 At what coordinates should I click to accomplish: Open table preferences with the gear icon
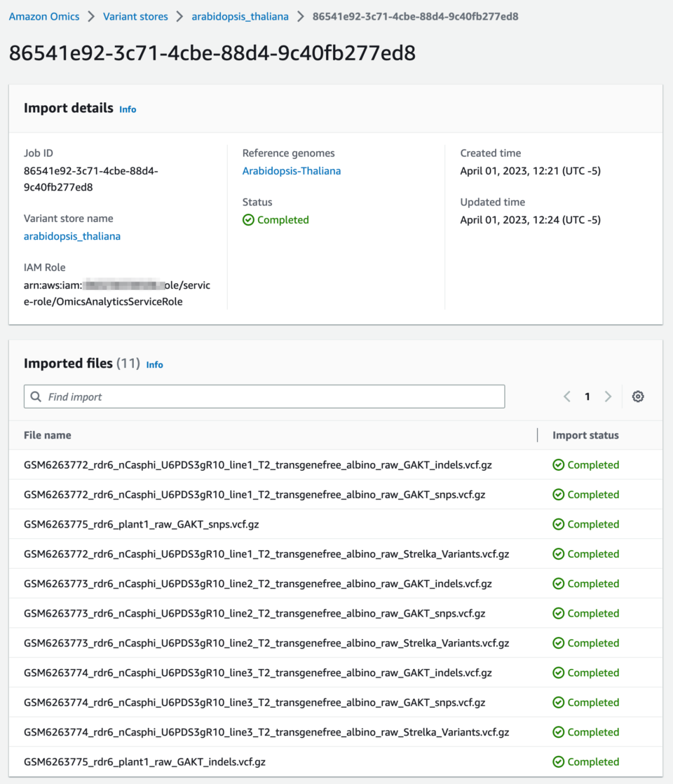point(637,396)
